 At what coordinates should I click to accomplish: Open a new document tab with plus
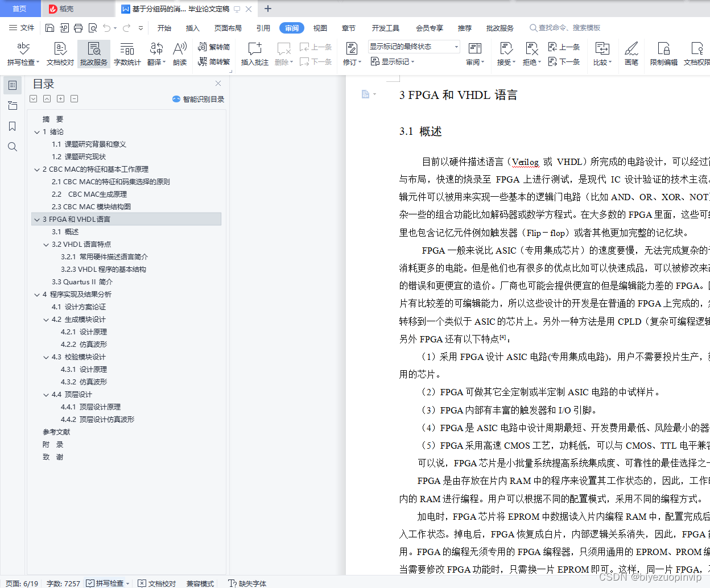click(x=268, y=9)
